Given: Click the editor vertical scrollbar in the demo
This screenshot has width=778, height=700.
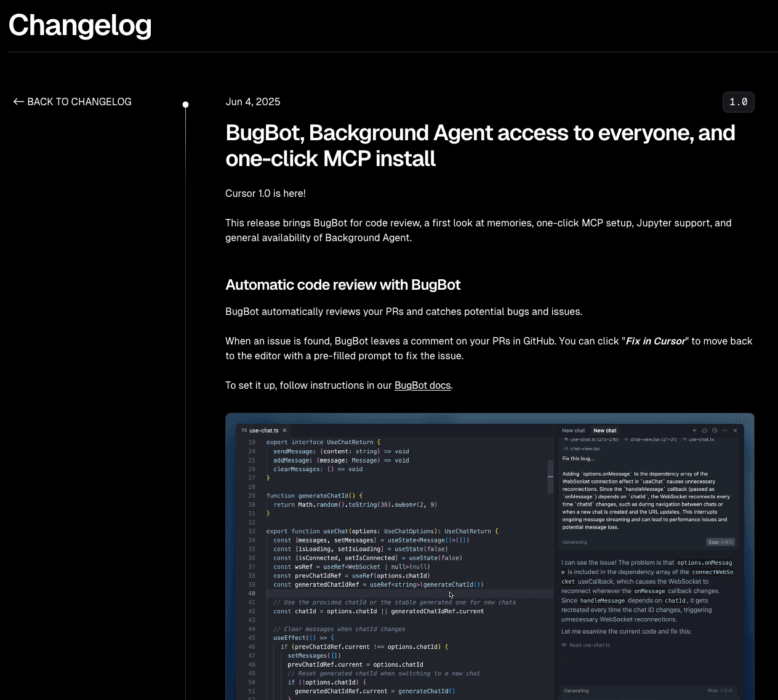Looking at the screenshot, I should (x=550, y=476).
